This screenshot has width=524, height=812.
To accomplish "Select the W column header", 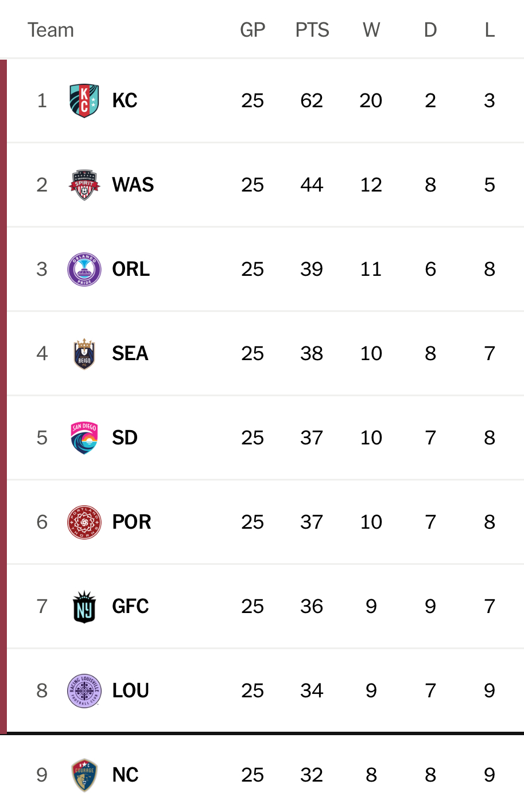I will click(371, 30).
